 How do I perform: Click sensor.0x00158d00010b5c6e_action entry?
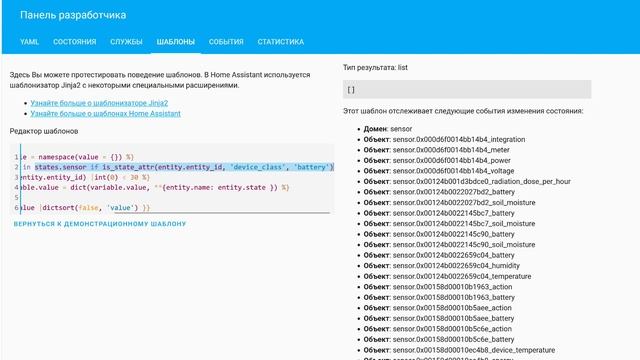(x=438, y=329)
